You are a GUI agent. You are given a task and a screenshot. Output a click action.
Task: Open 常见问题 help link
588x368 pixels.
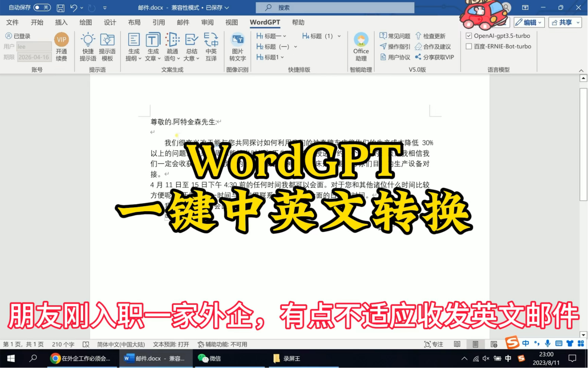point(395,36)
